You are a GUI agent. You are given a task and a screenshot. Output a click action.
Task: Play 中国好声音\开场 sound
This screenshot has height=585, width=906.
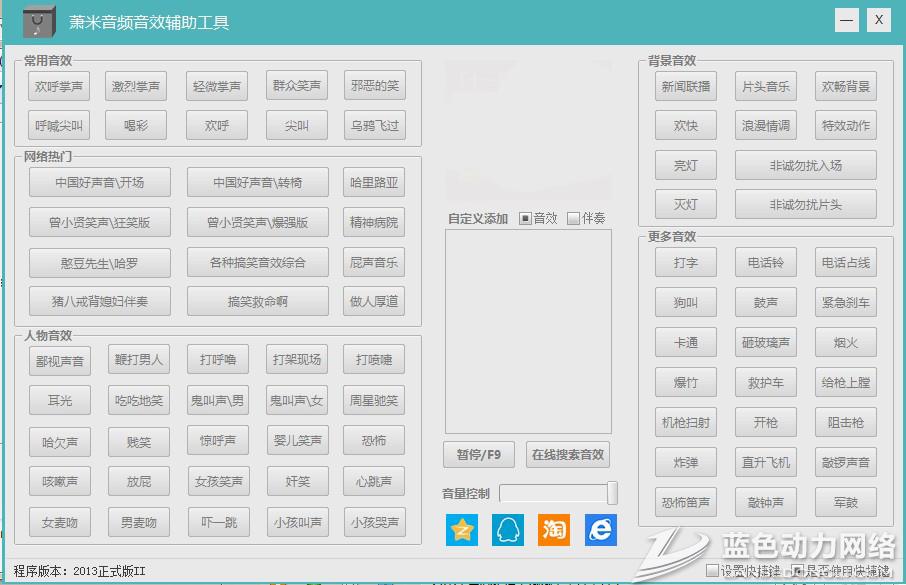click(99, 182)
